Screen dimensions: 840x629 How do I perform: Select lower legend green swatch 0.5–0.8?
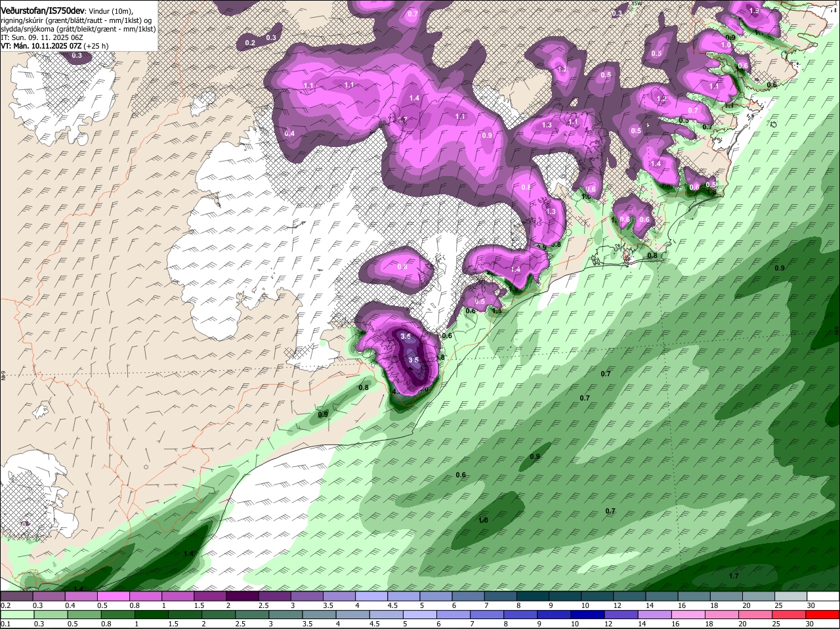pos(83,615)
